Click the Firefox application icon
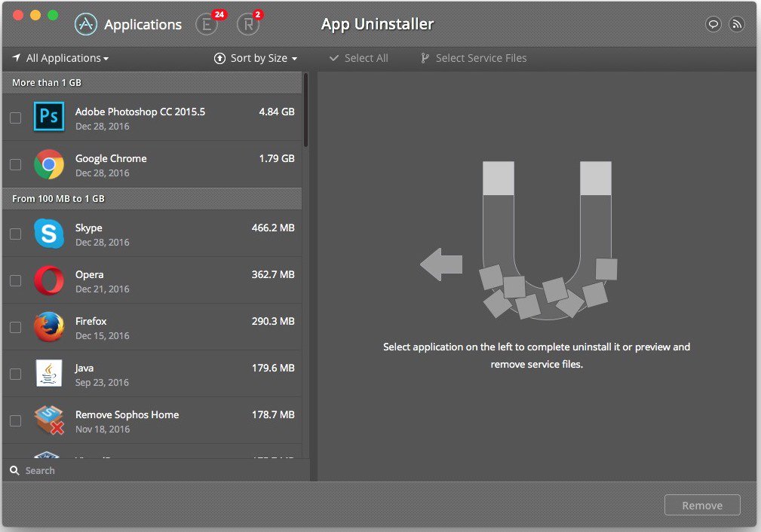The width and height of the screenshot is (761, 532). [49, 328]
